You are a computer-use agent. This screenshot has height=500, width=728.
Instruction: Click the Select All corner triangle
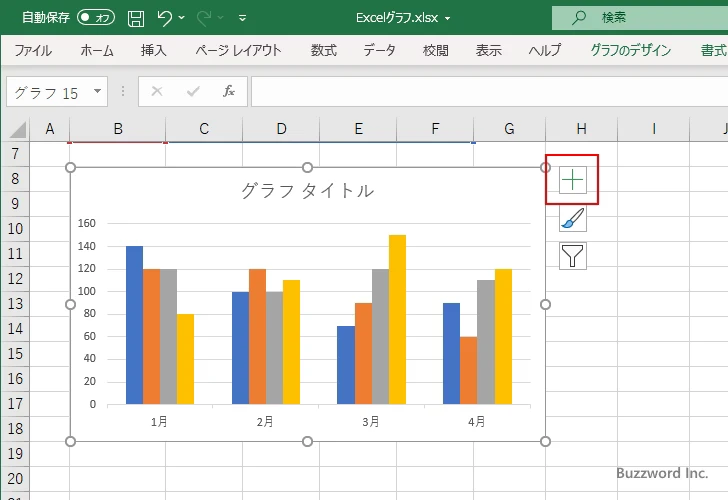[17, 130]
